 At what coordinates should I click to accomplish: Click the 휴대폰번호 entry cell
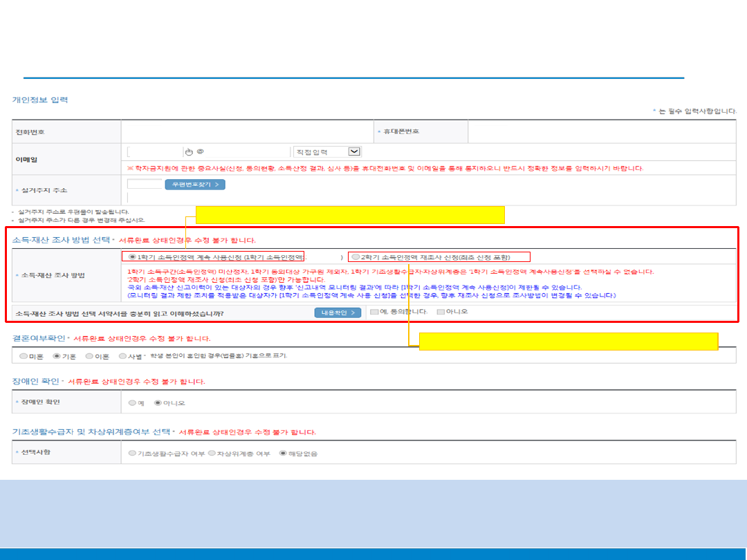tap(602, 131)
